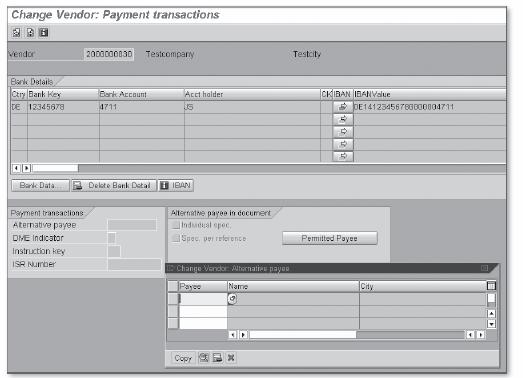Toggle the Individual spec. checkbox
Image resolution: width=523 pixels, height=378 pixels.
click(175, 225)
